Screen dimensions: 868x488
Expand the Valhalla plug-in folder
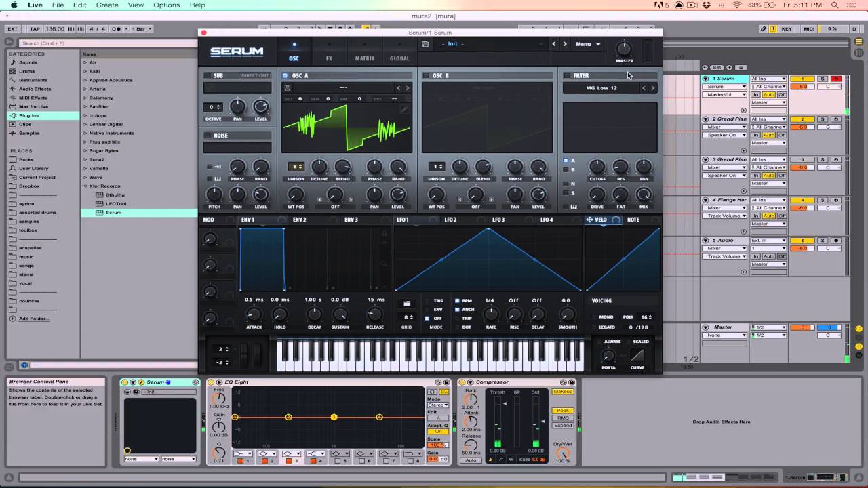85,168
